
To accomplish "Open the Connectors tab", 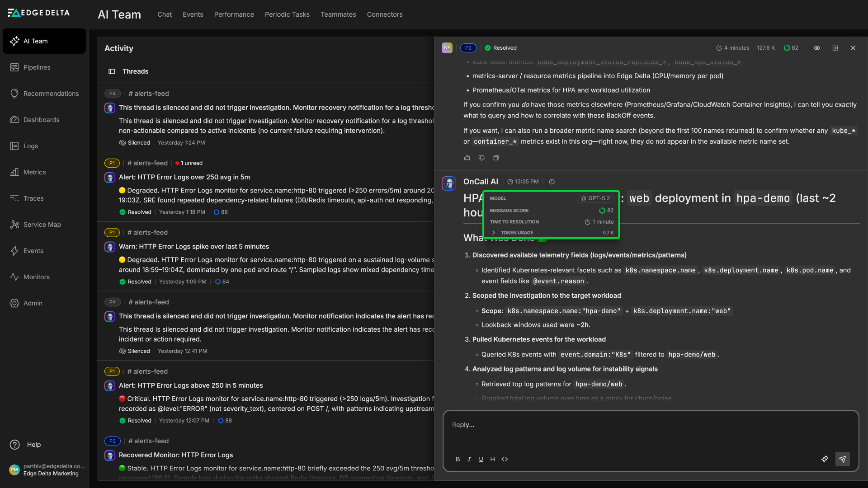I will click(384, 14).
